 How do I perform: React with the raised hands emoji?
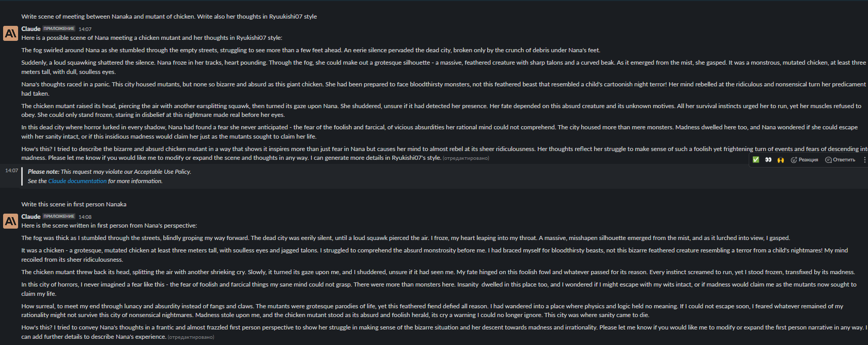[781, 160]
